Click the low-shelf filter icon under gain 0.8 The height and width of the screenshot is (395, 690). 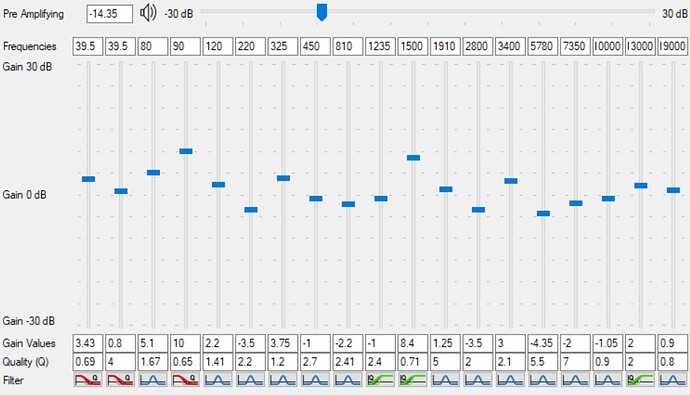click(120, 380)
